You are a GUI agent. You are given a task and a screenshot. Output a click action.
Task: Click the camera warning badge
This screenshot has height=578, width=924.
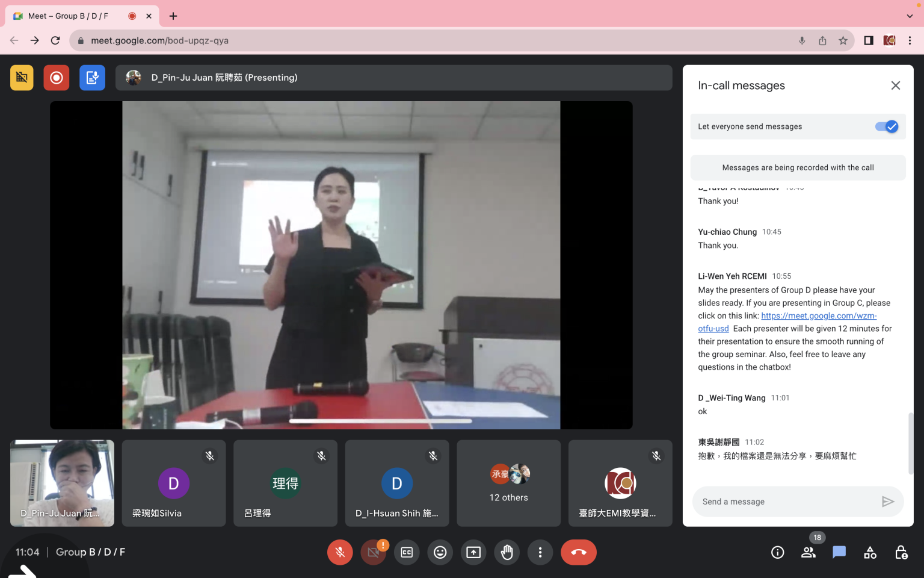click(383, 545)
